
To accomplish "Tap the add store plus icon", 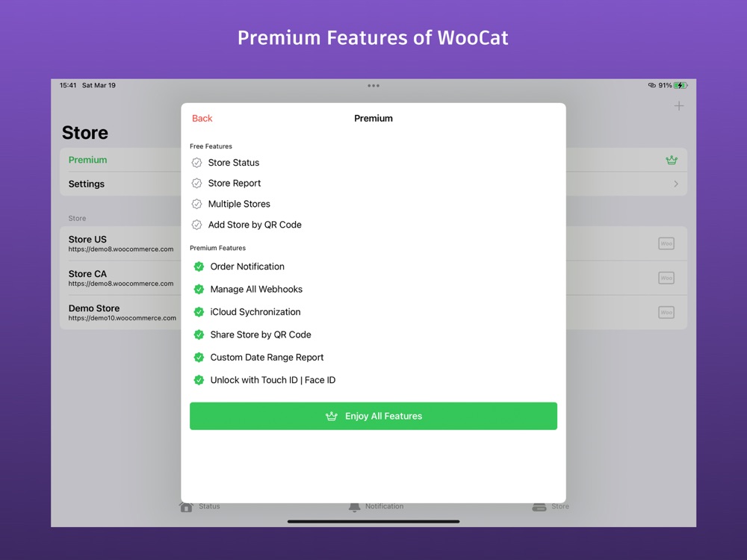I will pos(678,106).
